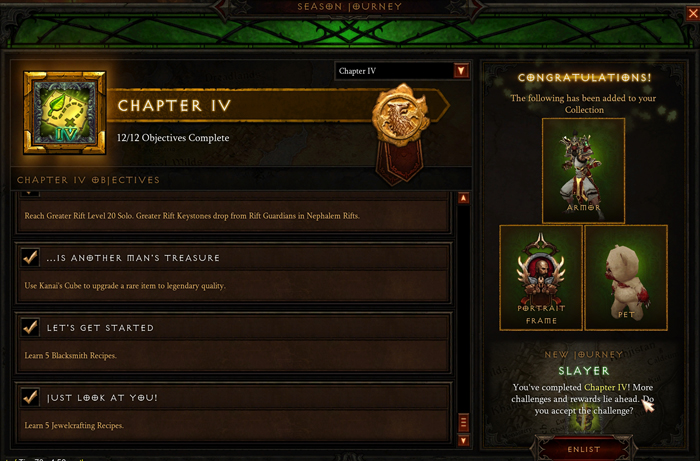This screenshot has width=700, height=461.
Task: Click the golden wax seal emblem
Action: pyautogui.click(x=400, y=116)
